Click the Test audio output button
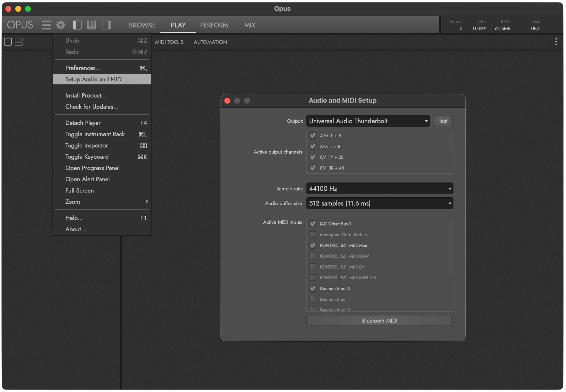 click(x=443, y=121)
